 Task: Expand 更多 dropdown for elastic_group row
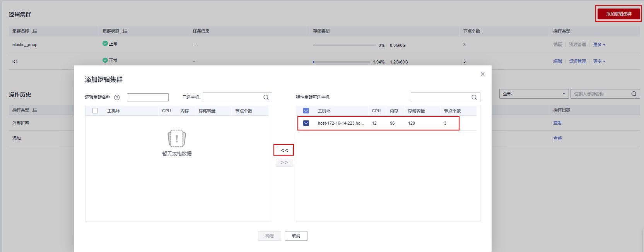[x=599, y=45]
